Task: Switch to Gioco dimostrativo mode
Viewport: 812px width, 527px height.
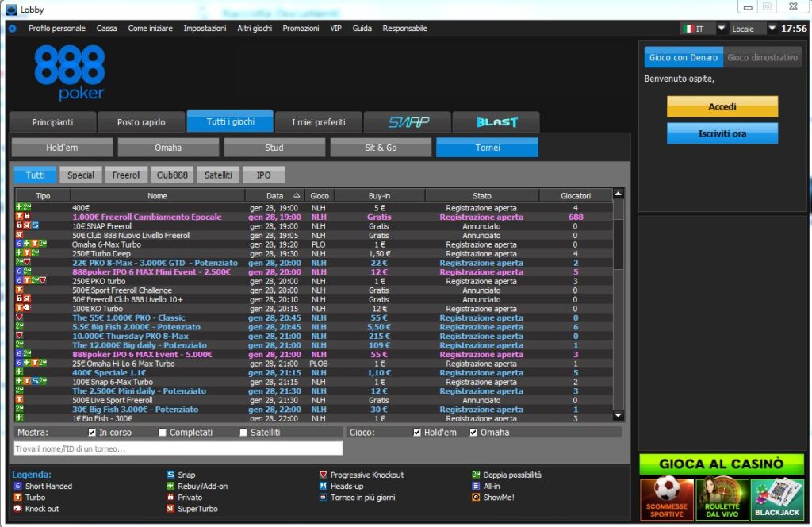Action: coord(762,57)
